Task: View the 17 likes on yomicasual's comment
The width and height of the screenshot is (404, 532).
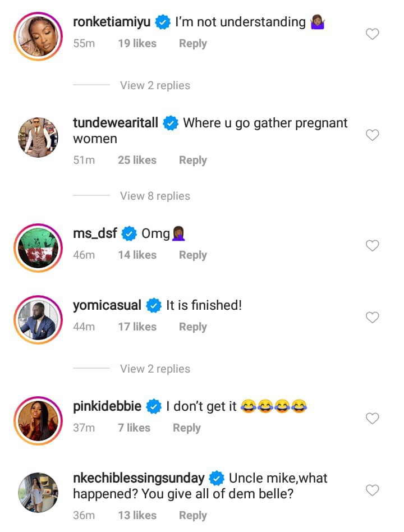Action: point(137,327)
